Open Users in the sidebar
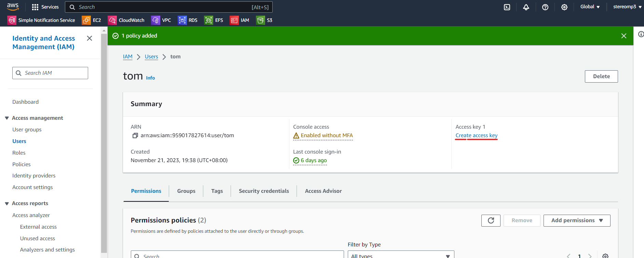This screenshot has height=258, width=644. [19, 141]
